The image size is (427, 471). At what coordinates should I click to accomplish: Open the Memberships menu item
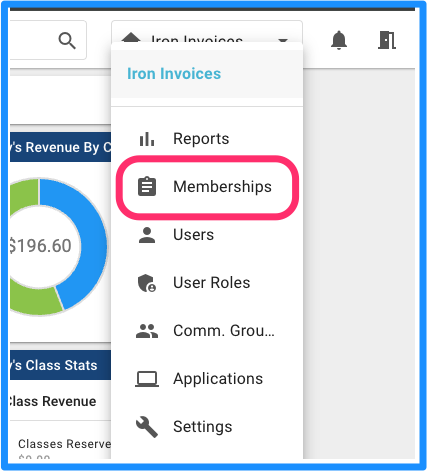207,187
